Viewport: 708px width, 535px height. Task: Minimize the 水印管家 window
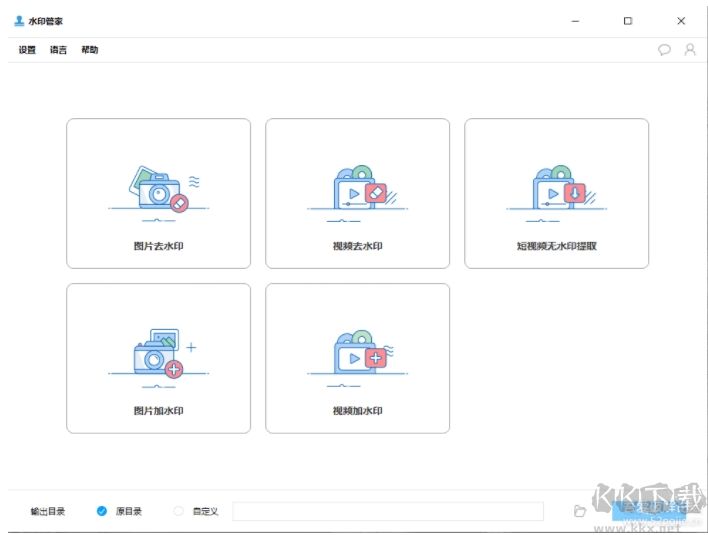(575, 21)
